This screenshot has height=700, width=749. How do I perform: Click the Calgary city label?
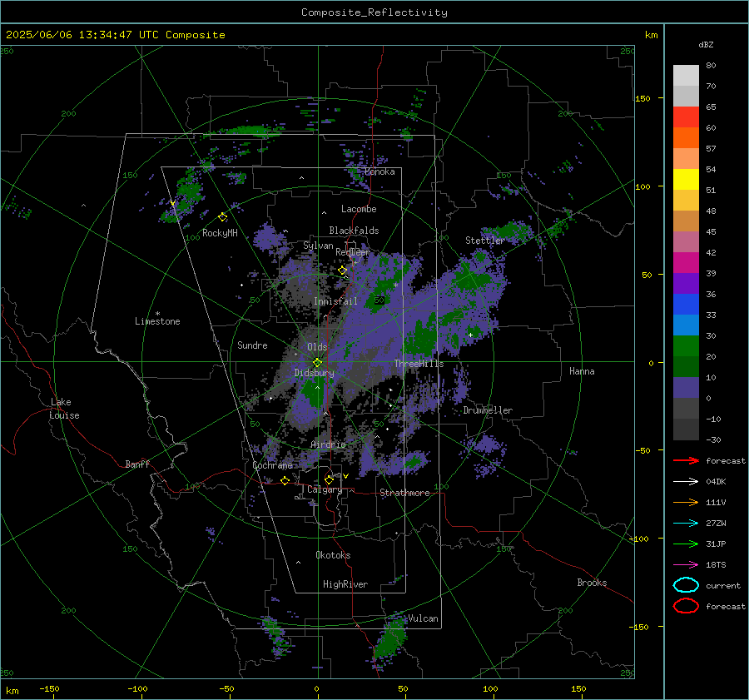pos(325,489)
